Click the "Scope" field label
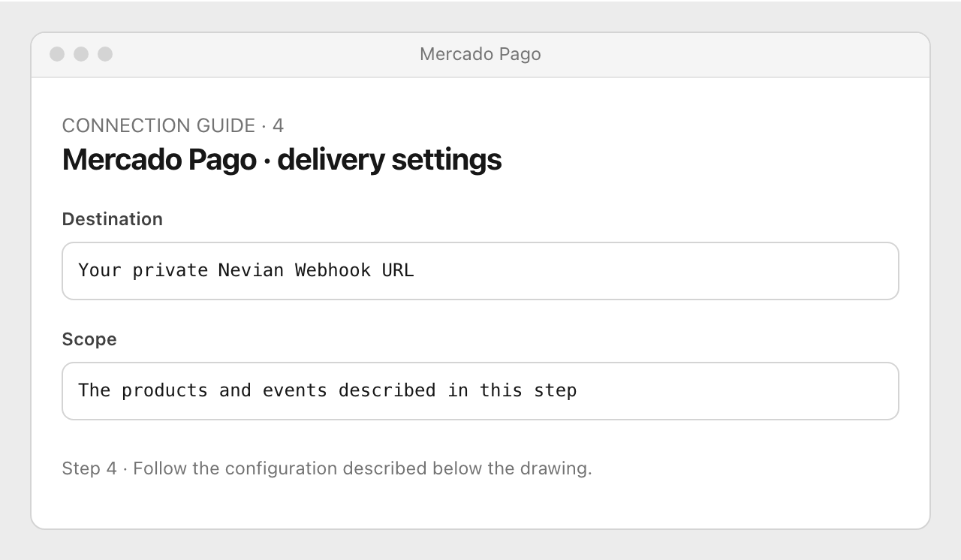This screenshot has width=961, height=560. pos(89,339)
